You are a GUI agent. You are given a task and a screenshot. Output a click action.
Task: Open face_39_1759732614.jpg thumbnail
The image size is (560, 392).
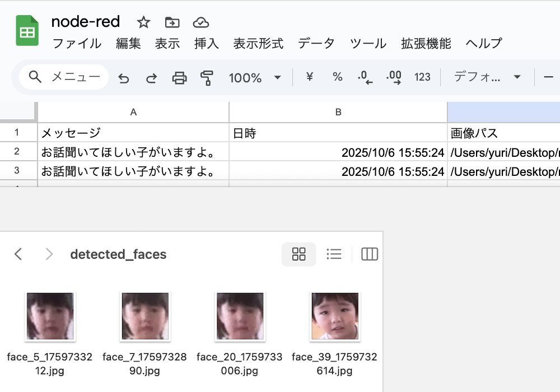coord(334,316)
